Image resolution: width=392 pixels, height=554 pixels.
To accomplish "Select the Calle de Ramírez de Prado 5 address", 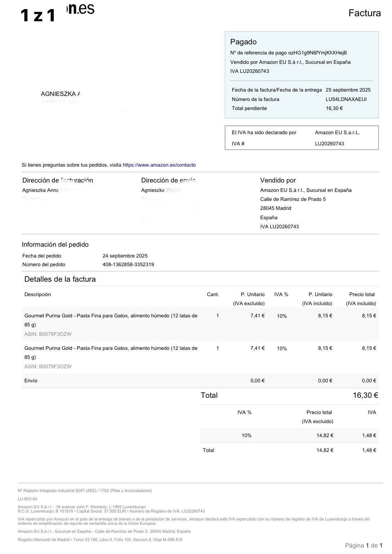I will pyautogui.click(x=293, y=199).
